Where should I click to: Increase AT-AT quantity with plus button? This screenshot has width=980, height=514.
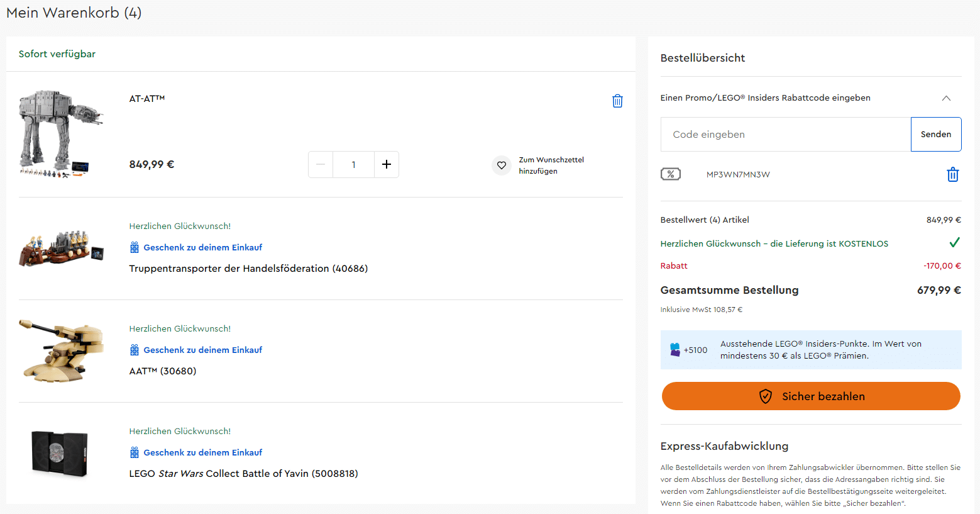(387, 164)
